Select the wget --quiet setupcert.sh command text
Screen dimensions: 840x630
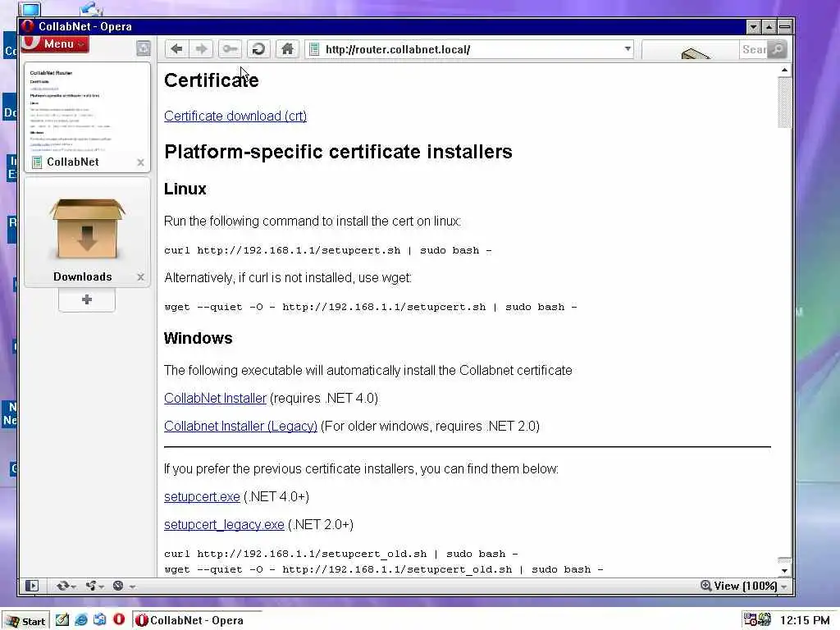[x=370, y=307]
